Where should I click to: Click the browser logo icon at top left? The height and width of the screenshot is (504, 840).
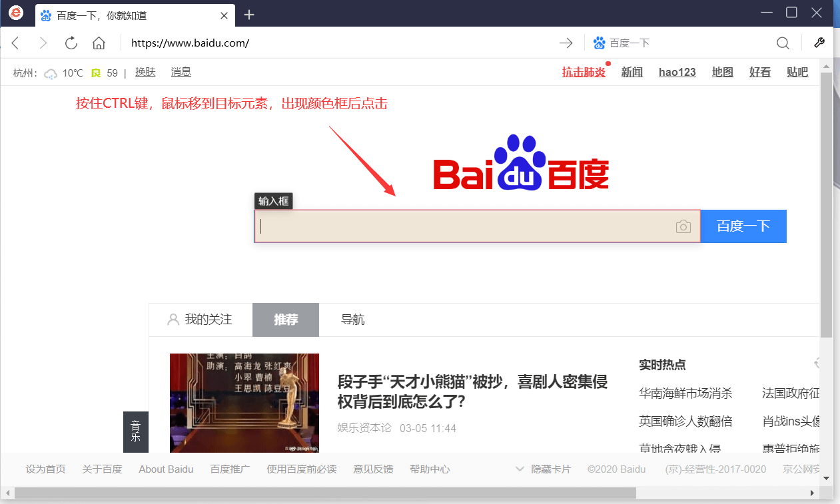(16, 13)
